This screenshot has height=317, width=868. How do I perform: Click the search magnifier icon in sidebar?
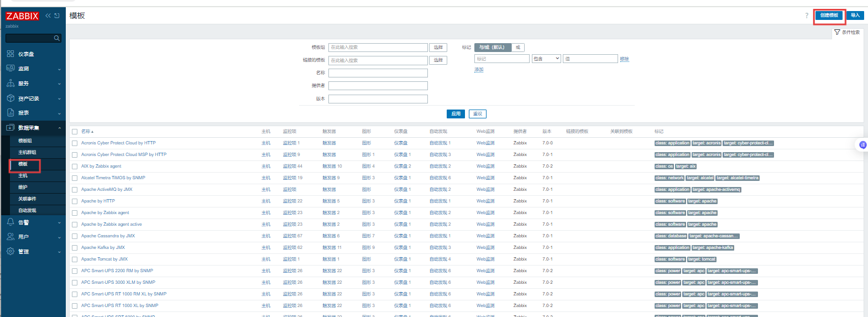(56, 38)
